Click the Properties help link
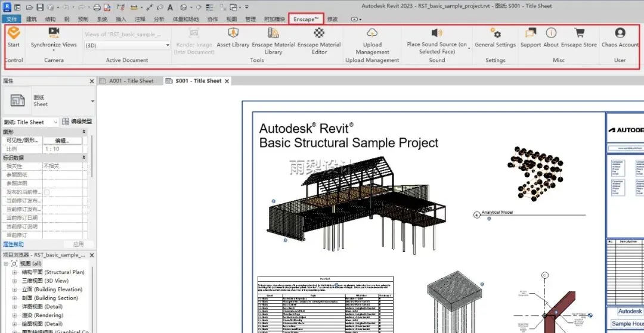 coord(13,244)
